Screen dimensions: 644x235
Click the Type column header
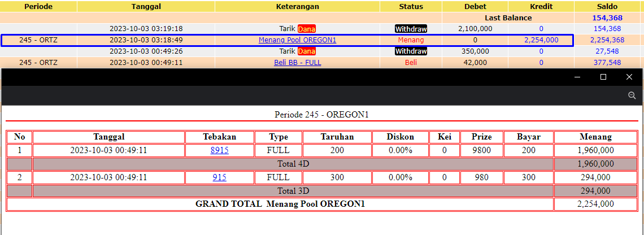[279, 137]
